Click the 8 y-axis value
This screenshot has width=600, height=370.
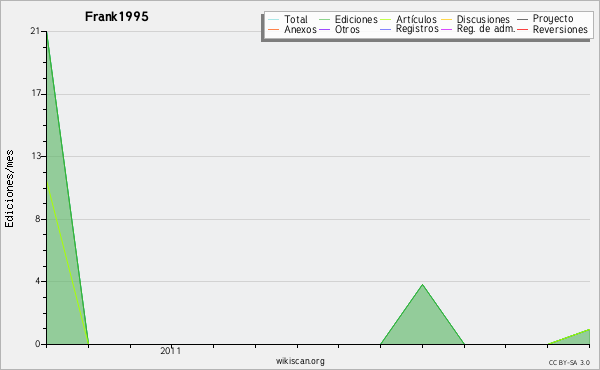[38, 219]
